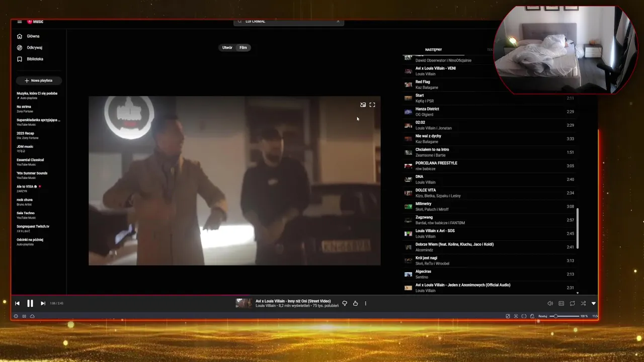The height and width of the screenshot is (362, 644).
Task: Open the Na strima playlist
Action: tap(24, 109)
